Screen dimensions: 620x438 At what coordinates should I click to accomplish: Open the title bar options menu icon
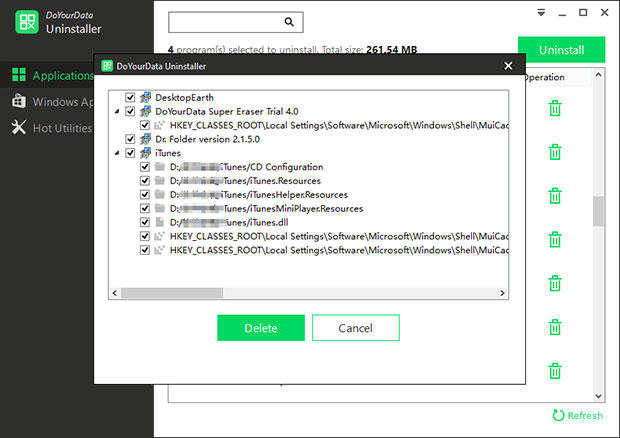pyautogui.click(x=541, y=13)
